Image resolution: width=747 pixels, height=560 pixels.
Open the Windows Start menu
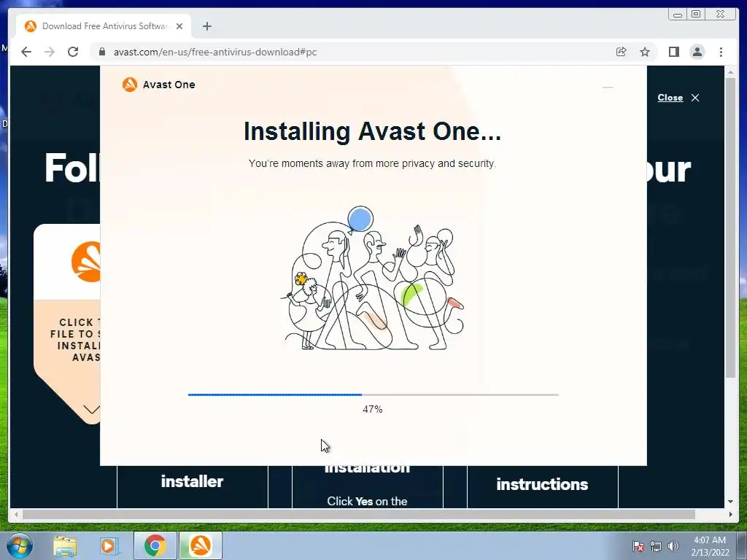tap(20, 545)
